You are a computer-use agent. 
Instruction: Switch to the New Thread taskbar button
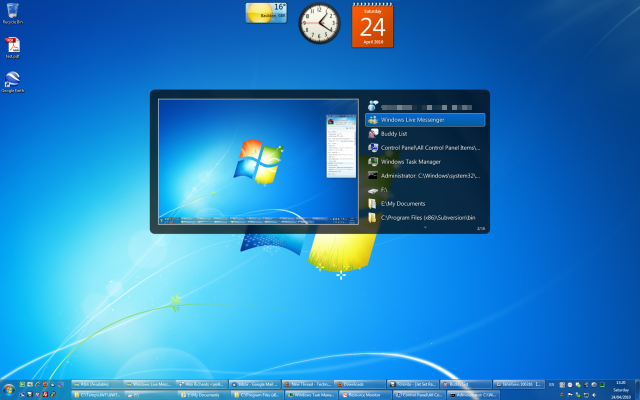click(x=307, y=384)
